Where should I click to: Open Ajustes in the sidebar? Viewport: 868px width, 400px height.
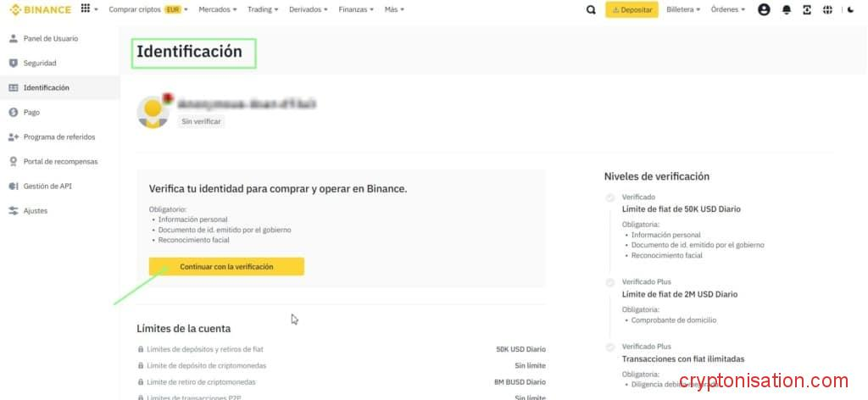[36, 210]
